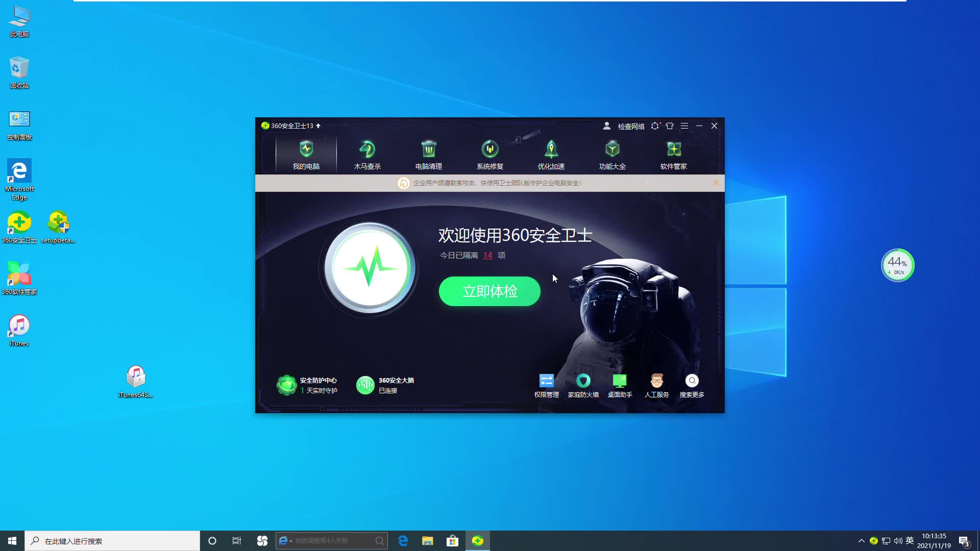Open the 我的电脑 tab
This screenshot has width=980, height=551.
pyautogui.click(x=306, y=155)
